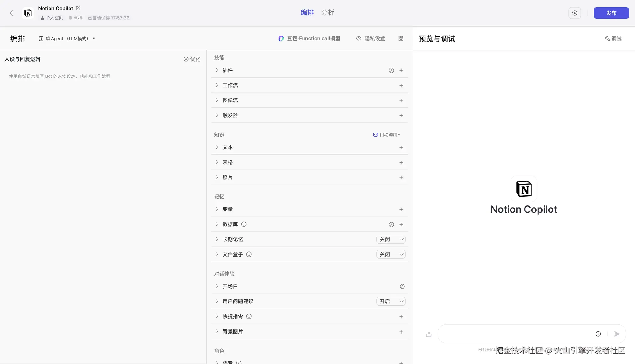The width and height of the screenshot is (635, 364).
Task: Toggle 长期记忆 open/close dropdown
Action: click(x=391, y=239)
